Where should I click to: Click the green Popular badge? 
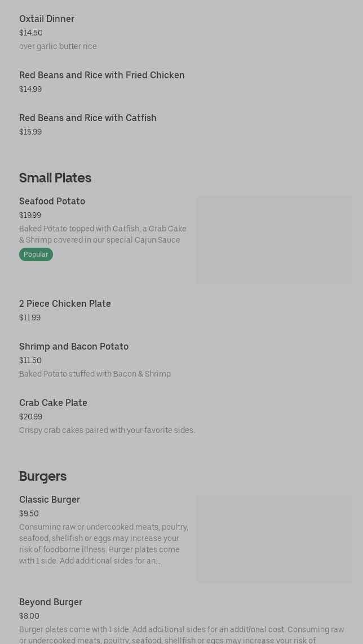coord(36,254)
